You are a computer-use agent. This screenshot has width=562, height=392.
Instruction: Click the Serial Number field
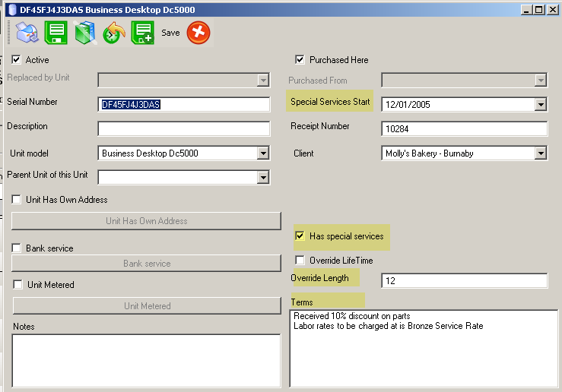[x=184, y=105]
